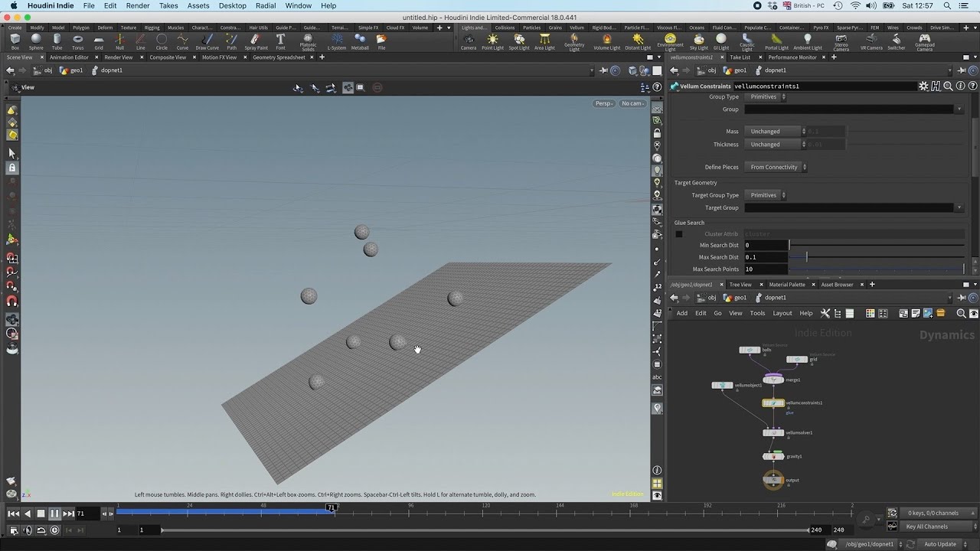
Task: Open the network editor Tools menu
Action: pyautogui.click(x=757, y=313)
